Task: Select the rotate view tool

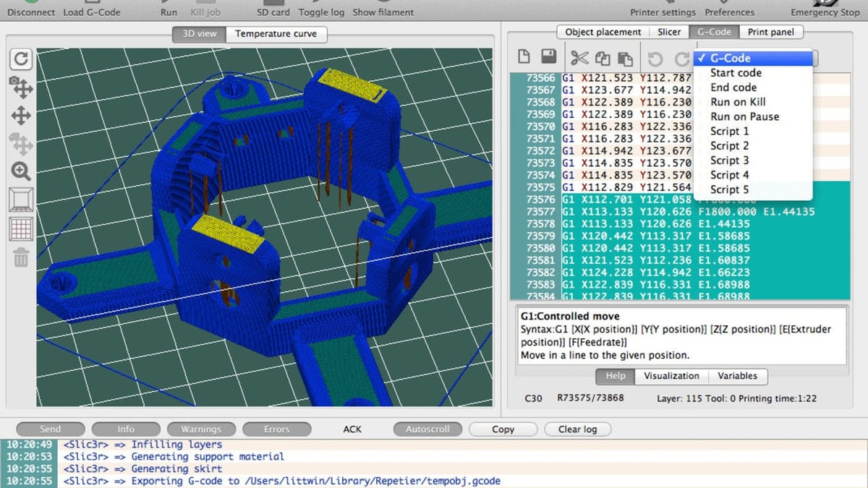Action: point(21,59)
